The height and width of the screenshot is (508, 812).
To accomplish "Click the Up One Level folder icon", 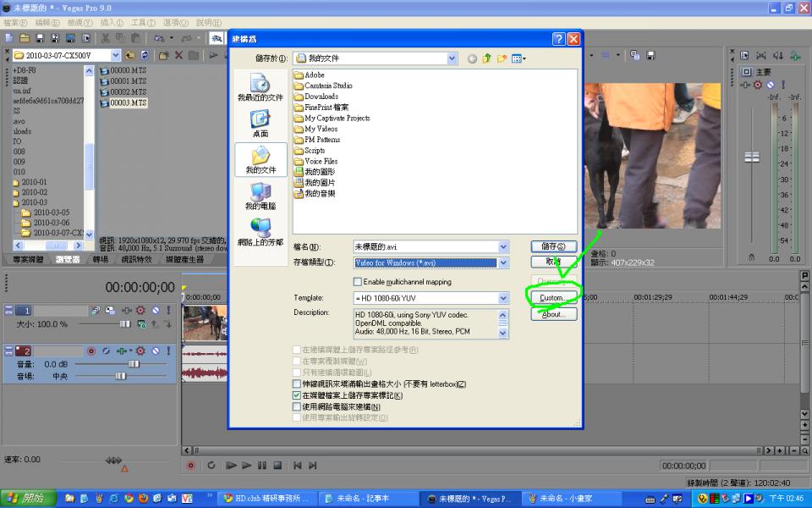I will (x=486, y=58).
